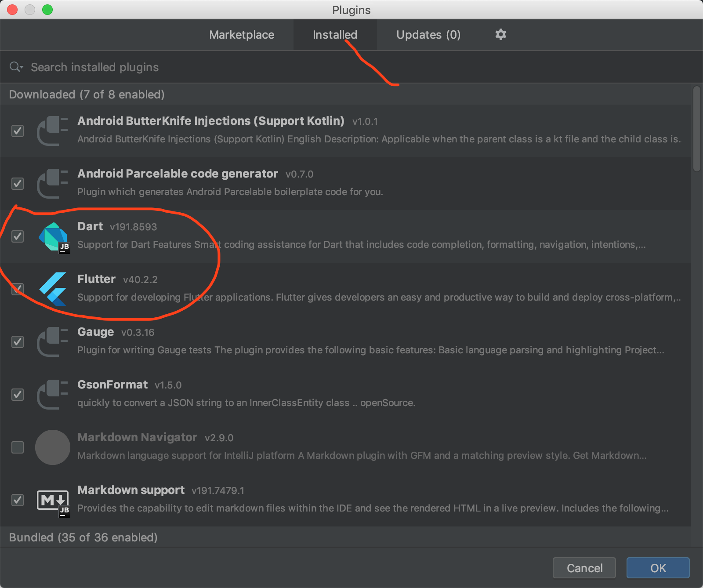Click the Flutter version v40.2.2 label
This screenshot has height=588, width=703.
tap(140, 279)
